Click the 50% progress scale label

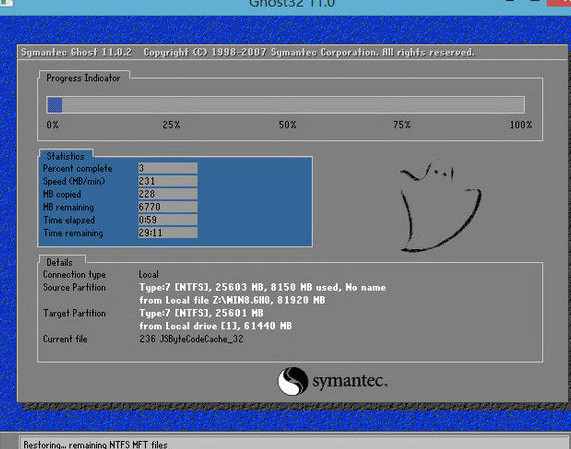click(287, 125)
